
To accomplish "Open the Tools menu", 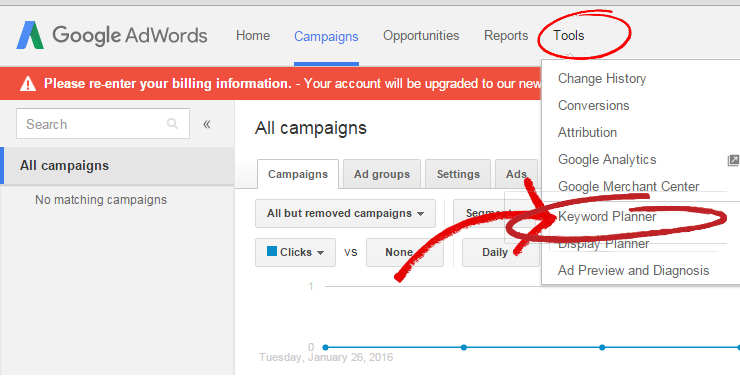I will pyautogui.click(x=569, y=35).
